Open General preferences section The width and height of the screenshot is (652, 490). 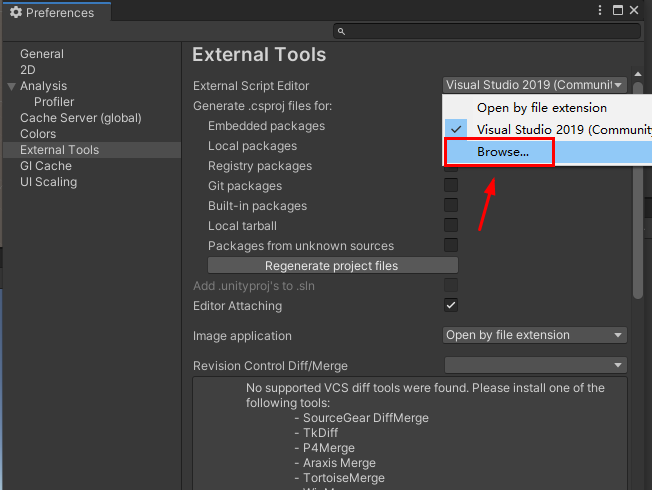(42, 54)
